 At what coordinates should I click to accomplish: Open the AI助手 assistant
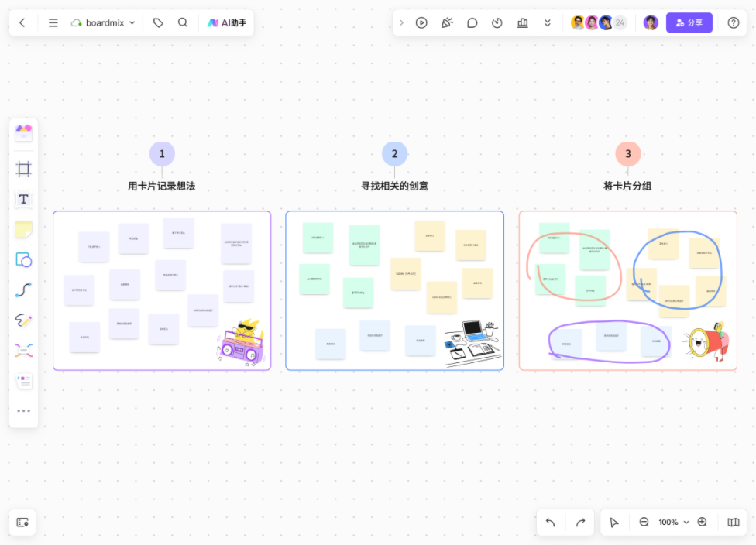[x=227, y=22]
